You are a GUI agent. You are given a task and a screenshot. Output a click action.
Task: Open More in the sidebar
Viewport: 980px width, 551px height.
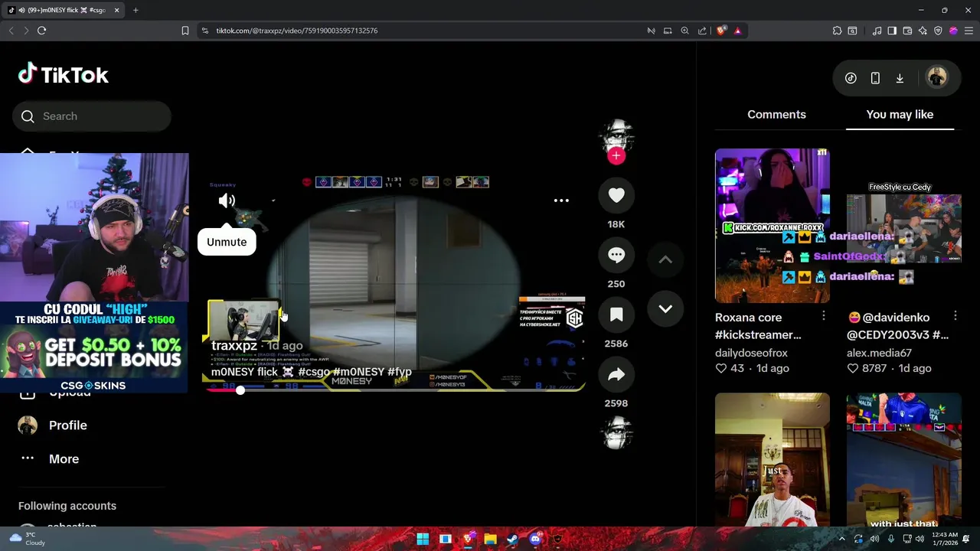coord(64,459)
